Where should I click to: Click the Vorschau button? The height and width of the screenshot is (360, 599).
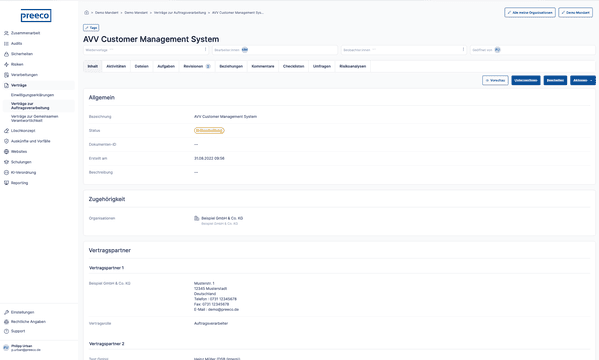tap(495, 80)
